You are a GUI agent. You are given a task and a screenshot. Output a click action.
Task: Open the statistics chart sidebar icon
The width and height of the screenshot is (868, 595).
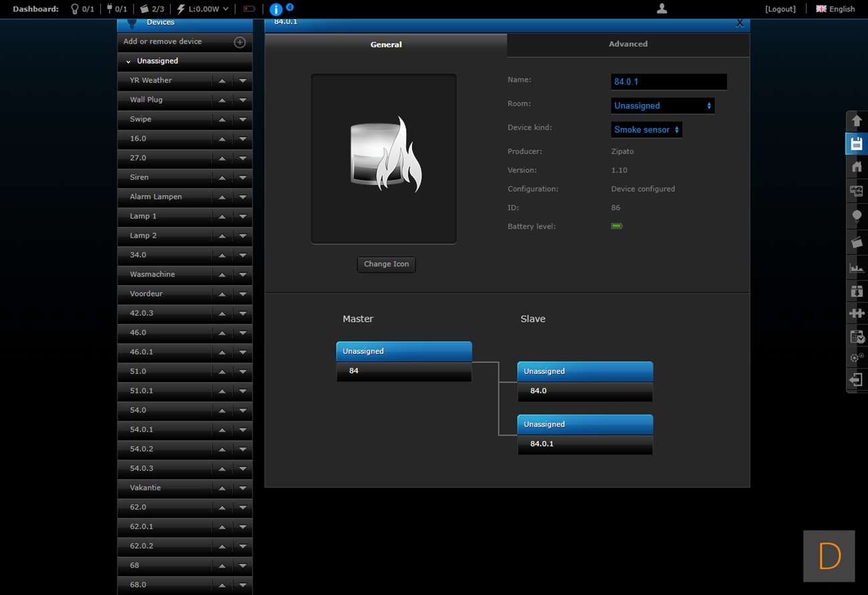point(857,268)
